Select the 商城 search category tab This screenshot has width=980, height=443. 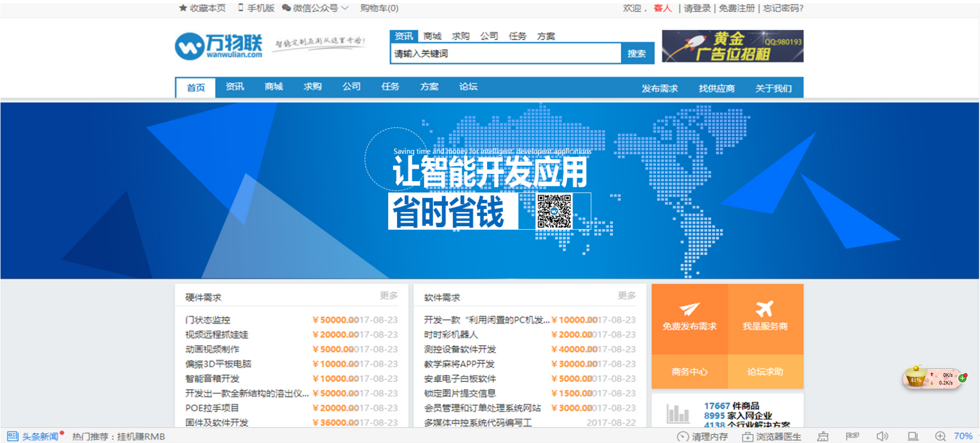tap(432, 36)
